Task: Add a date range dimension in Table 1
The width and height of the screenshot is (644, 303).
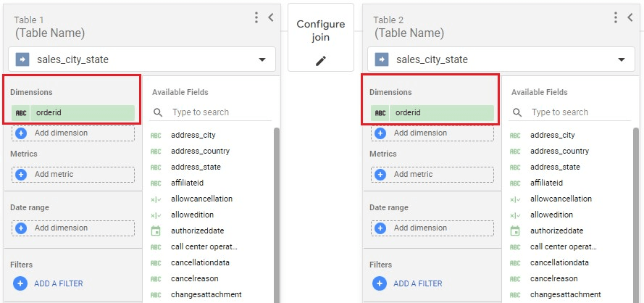Action: coord(72,228)
